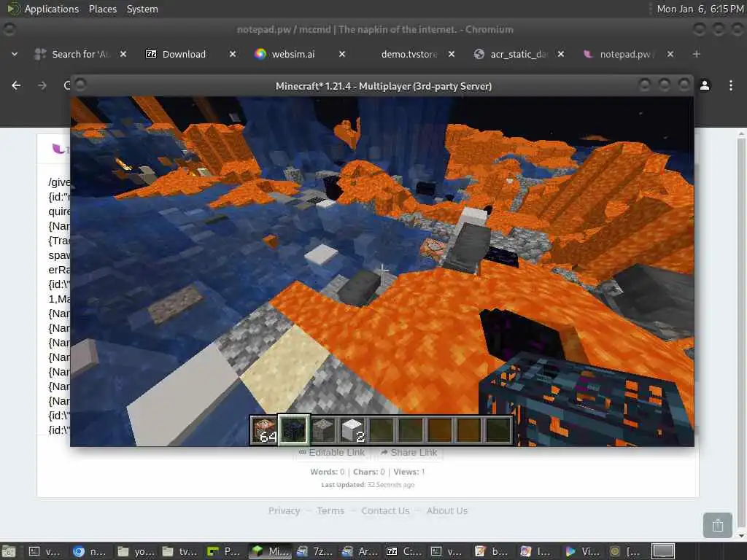Open the "I..." taskbar entry
This screenshot has height=560, width=747.
538,551
